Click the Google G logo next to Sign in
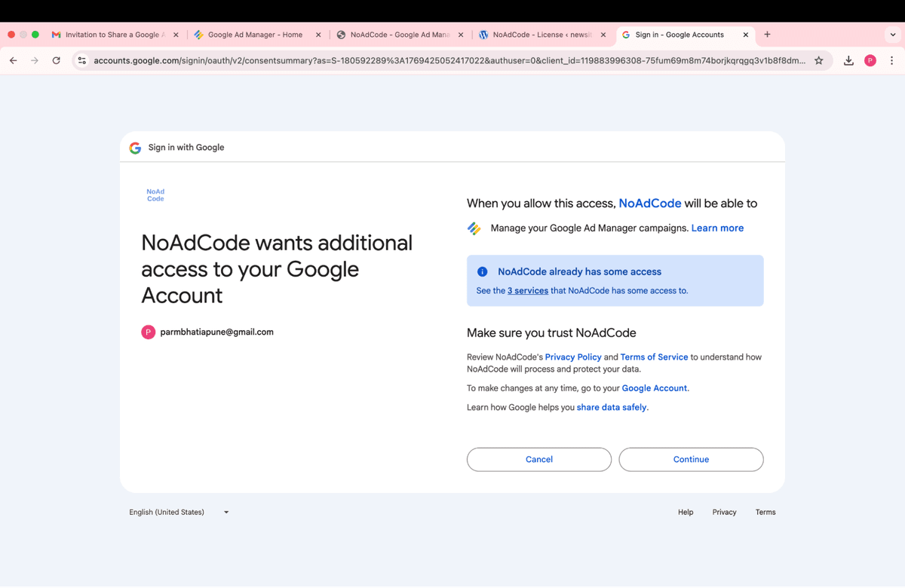 click(x=135, y=148)
